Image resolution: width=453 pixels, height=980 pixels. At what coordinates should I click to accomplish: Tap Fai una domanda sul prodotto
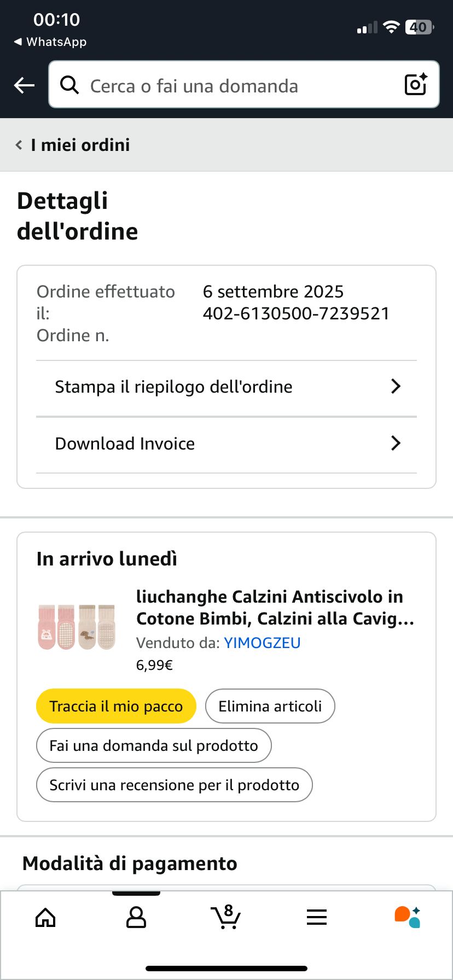point(154,745)
